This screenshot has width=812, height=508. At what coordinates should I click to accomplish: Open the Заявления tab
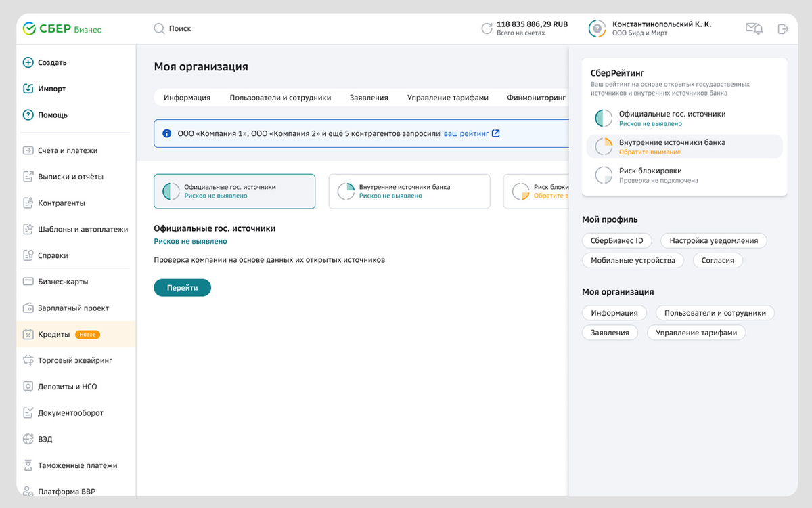point(369,98)
